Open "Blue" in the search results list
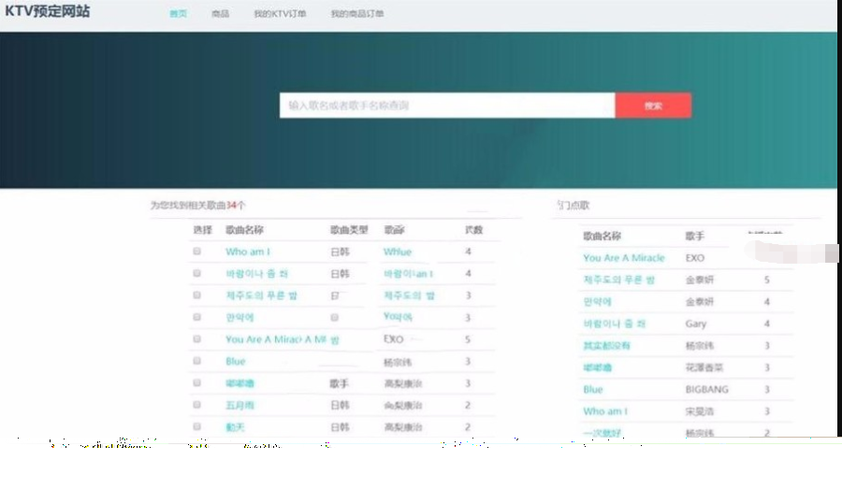 click(x=235, y=361)
